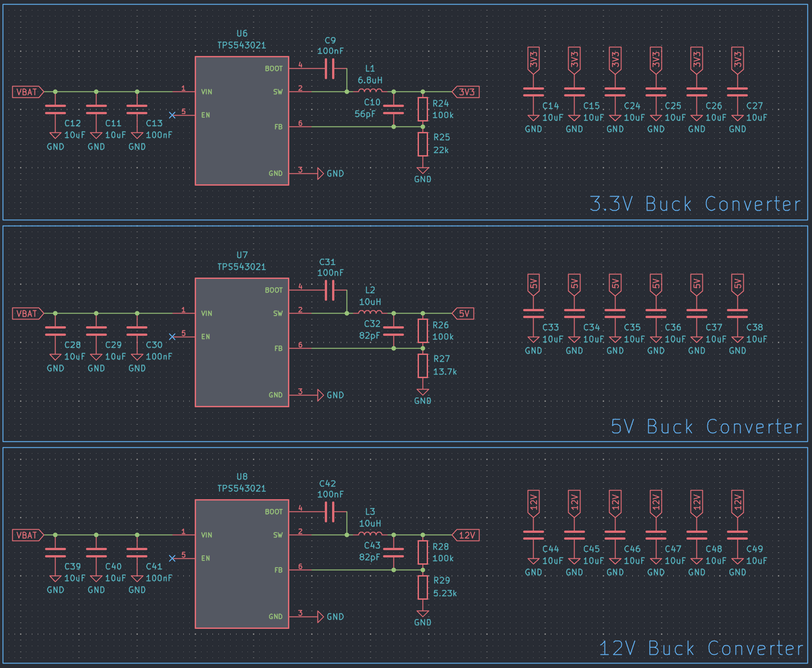Select the R25 22k resistor symbol

click(423, 144)
